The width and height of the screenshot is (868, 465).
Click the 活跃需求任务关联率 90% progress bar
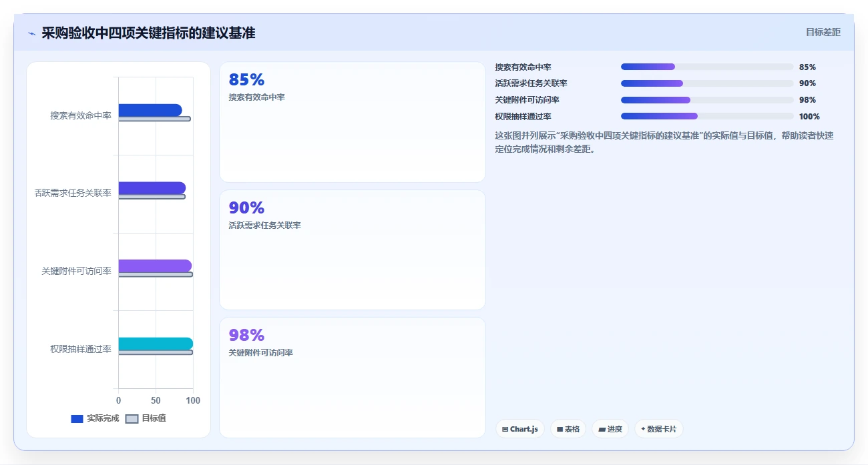[707, 83]
